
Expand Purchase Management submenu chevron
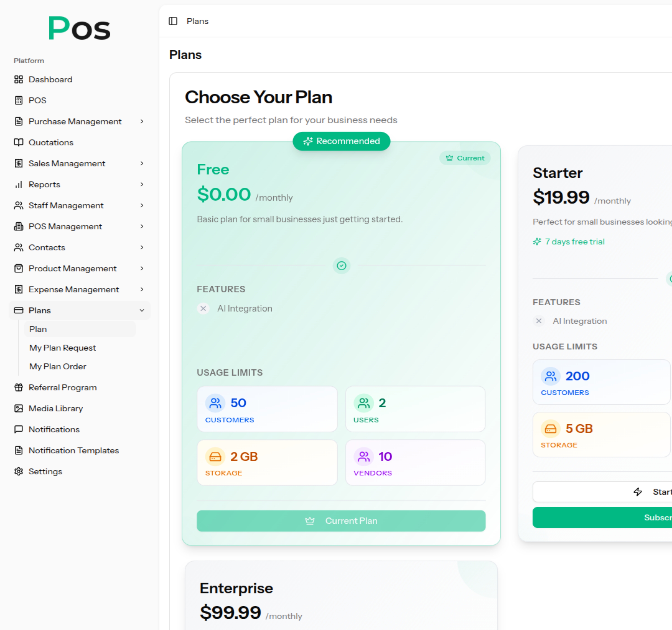(x=142, y=121)
